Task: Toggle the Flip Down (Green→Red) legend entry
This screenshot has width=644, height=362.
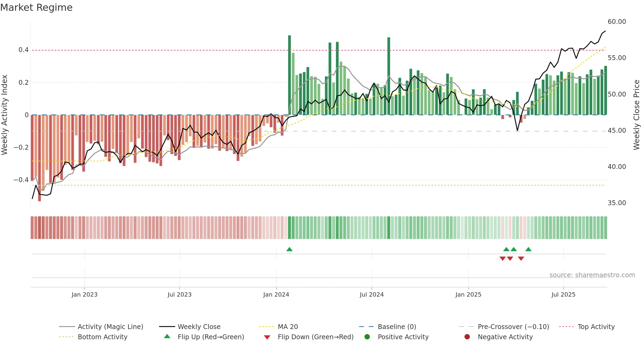Action: tap(309, 337)
